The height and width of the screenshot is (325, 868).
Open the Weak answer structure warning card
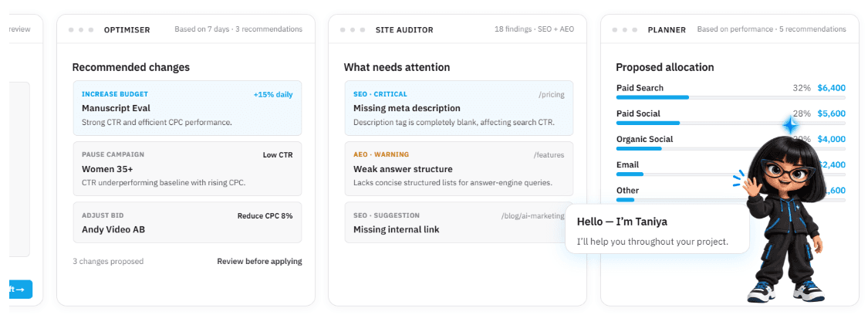[459, 169]
